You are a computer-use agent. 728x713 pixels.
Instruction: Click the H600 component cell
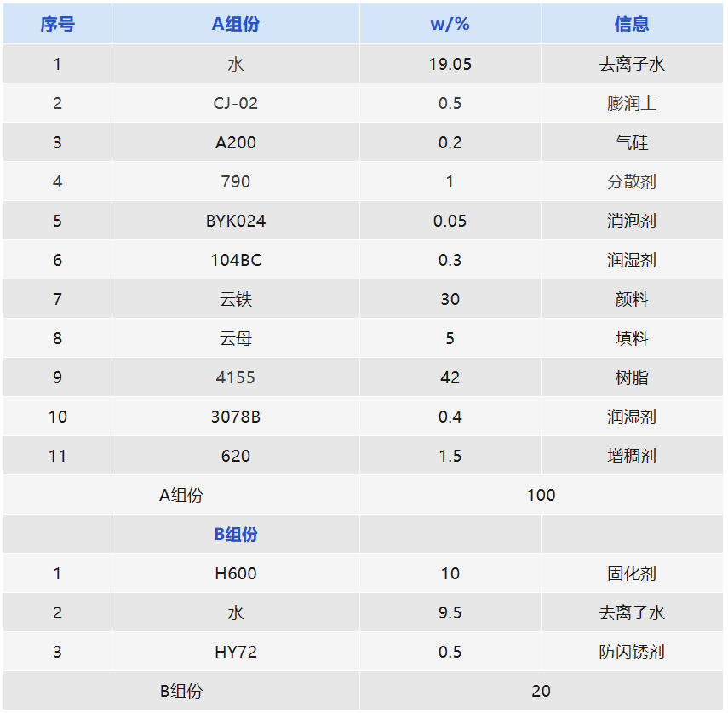pos(235,573)
